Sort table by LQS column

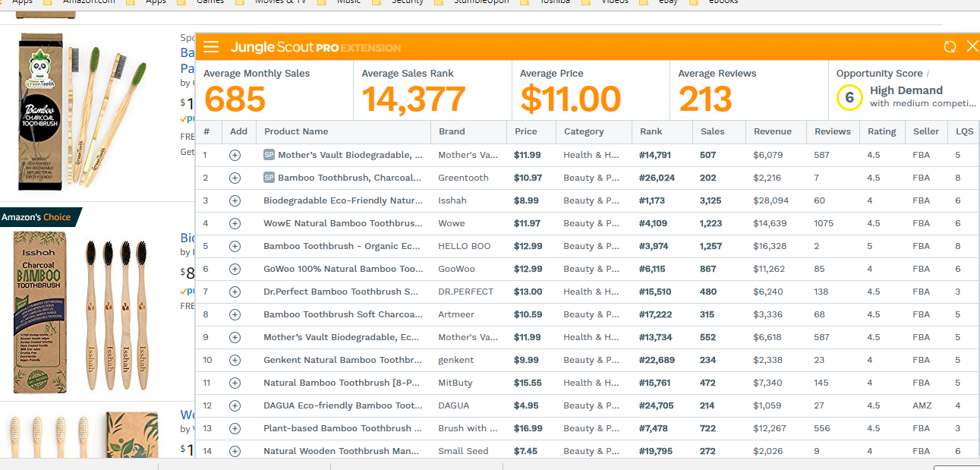click(x=964, y=131)
